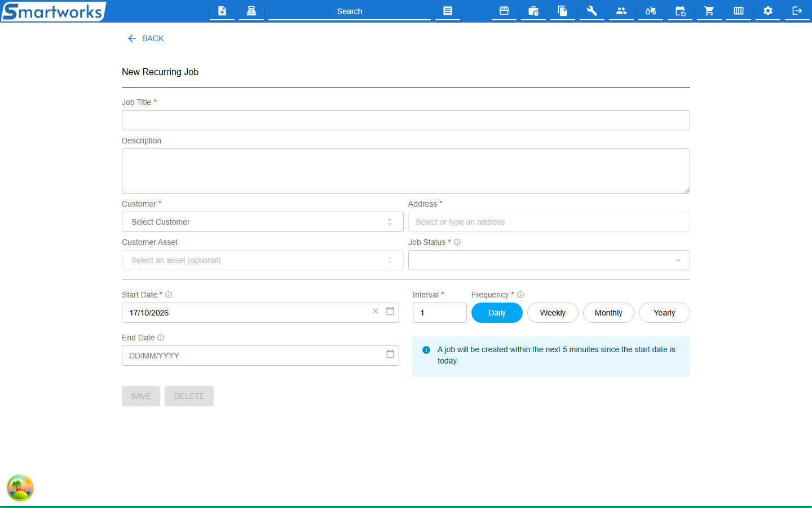
Task: Clear the Start Date value
Action: [x=376, y=312]
